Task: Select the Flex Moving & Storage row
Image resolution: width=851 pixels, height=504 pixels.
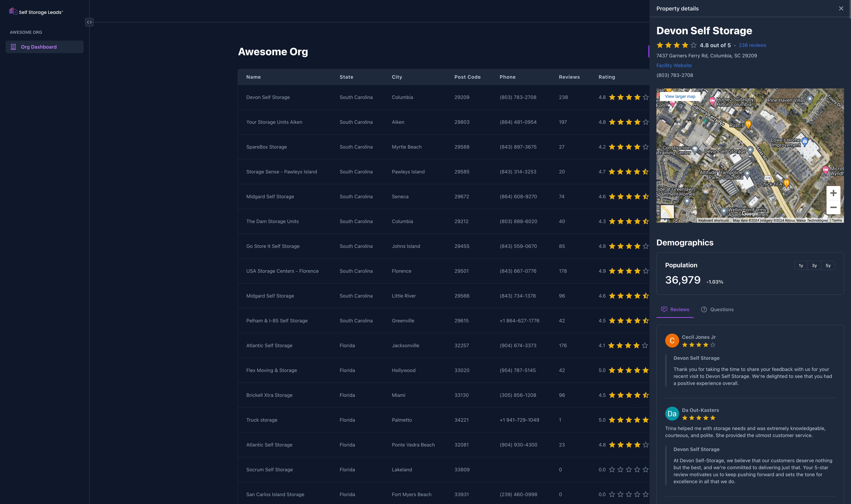Action: 444,370
